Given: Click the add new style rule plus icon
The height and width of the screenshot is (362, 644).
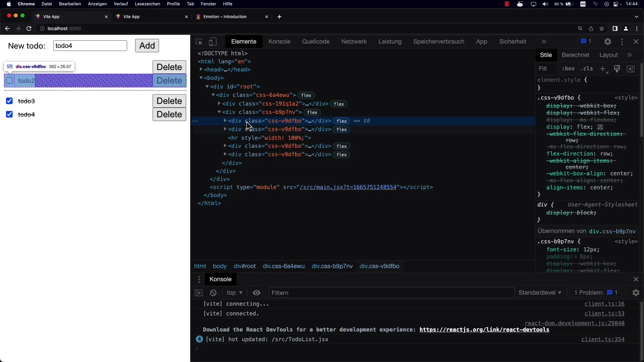Looking at the screenshot, I should [x=603, y=68].
